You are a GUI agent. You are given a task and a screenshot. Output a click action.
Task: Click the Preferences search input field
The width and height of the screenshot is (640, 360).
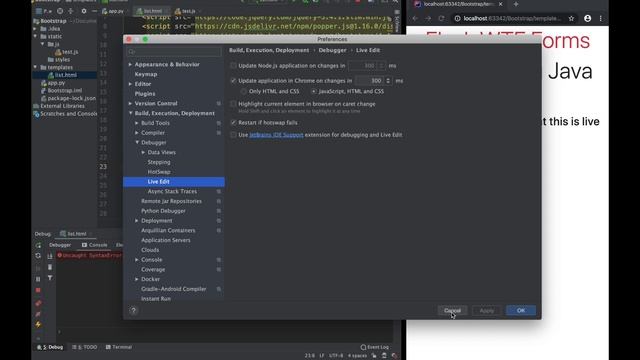click(x=174, y=52)
